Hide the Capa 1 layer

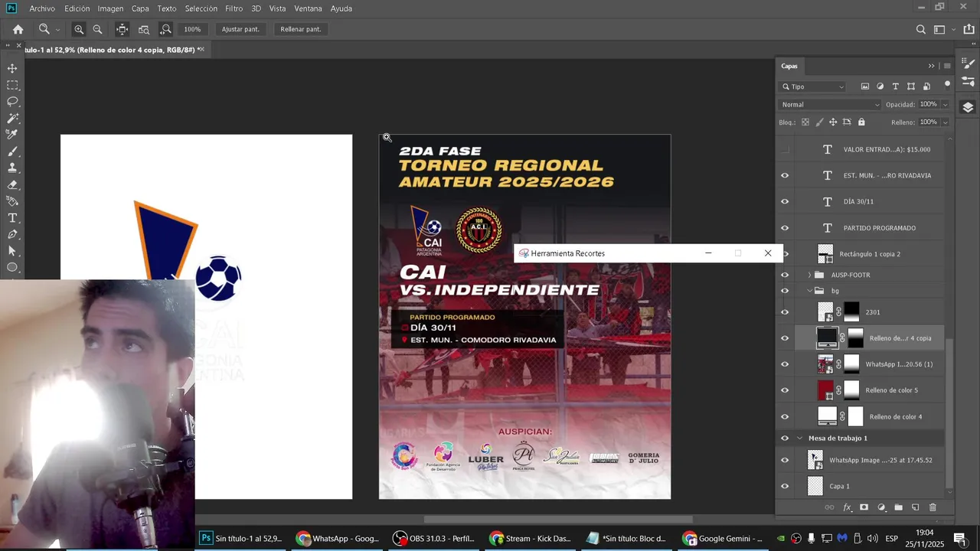tap(785, 486)
